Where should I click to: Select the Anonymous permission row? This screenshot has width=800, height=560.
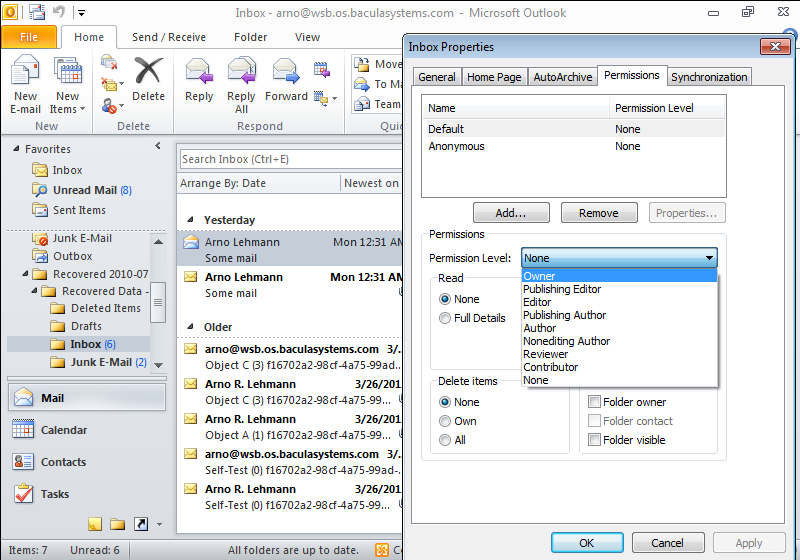(573, 146)
